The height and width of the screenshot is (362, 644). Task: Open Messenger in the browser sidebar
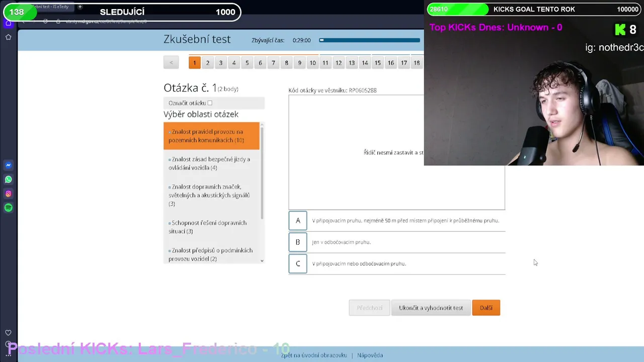tap(8, 165)
